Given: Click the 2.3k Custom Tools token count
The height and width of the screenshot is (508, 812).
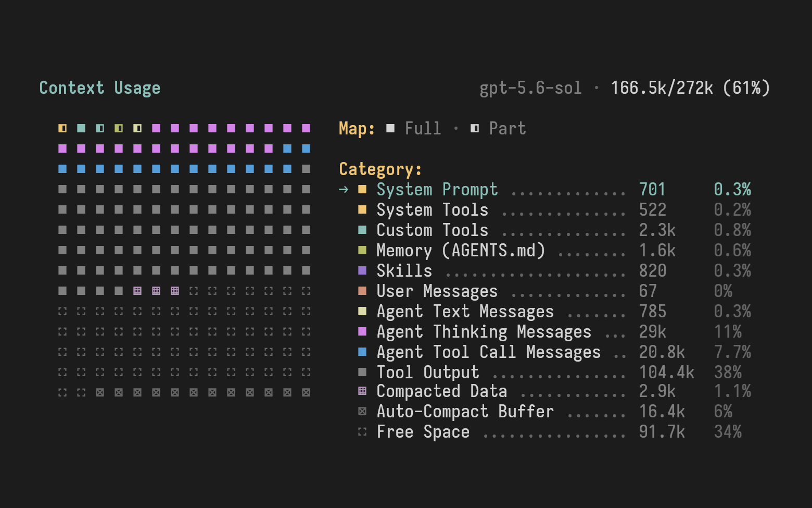Looking at the screenshot, I should [657, 230].
